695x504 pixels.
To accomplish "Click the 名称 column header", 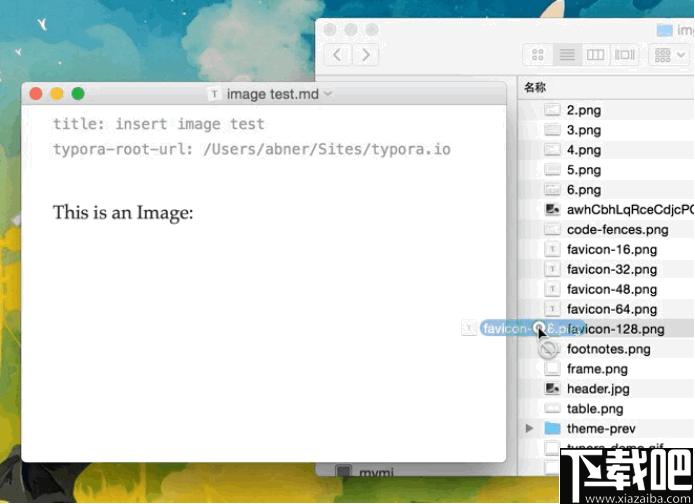I will [x=535, y=87].
